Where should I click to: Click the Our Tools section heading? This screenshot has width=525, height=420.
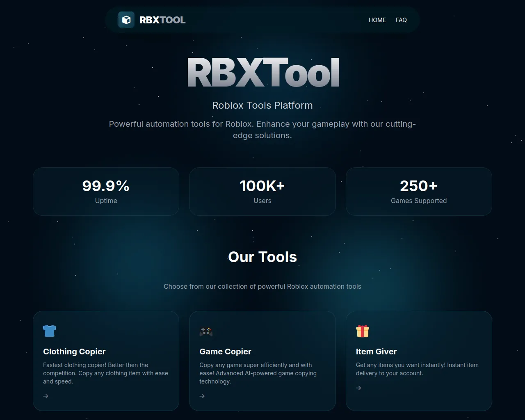pos(262,257)
